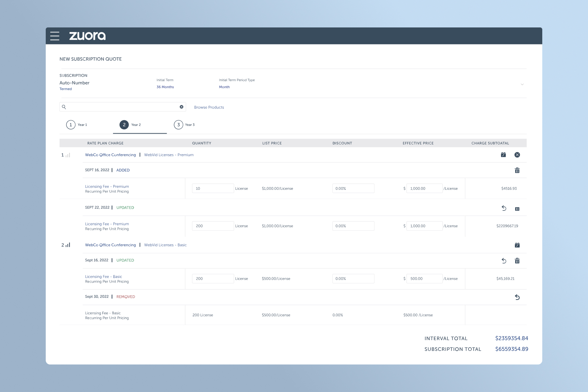Image resolution: width=588 pixels, height=392 pixels.
Task: Open the hamburger navigation menu
Action: coord(55,36)
